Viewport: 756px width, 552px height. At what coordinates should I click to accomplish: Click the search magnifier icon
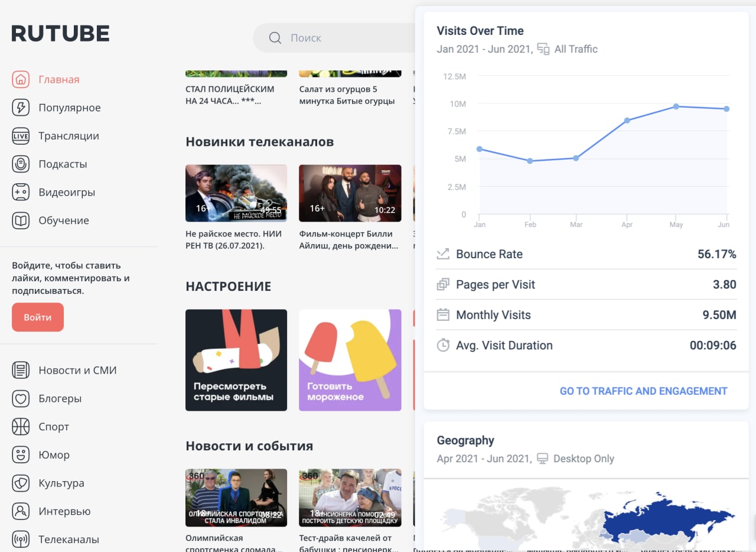pos(275,38)
